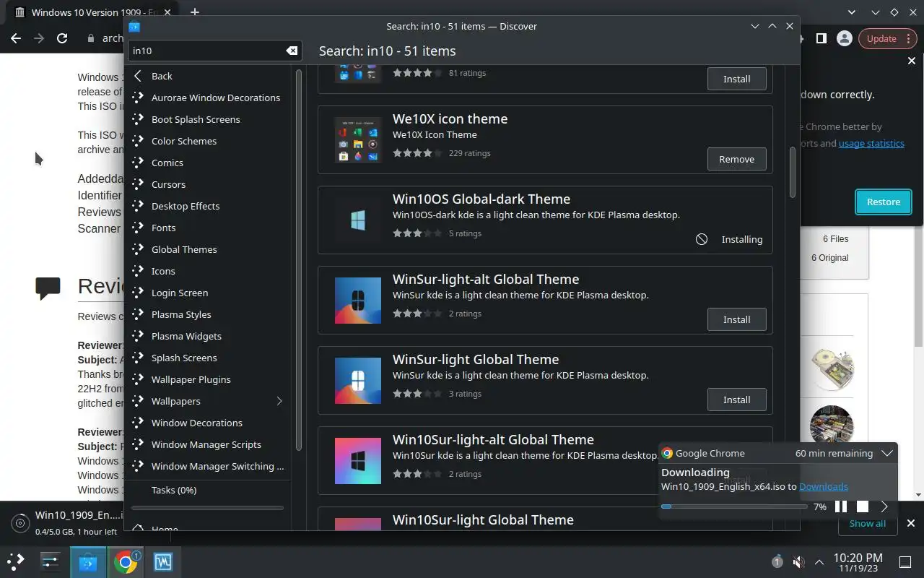Click the notification download progress bar
Screen dimensions: 924x578
(734, 506)
